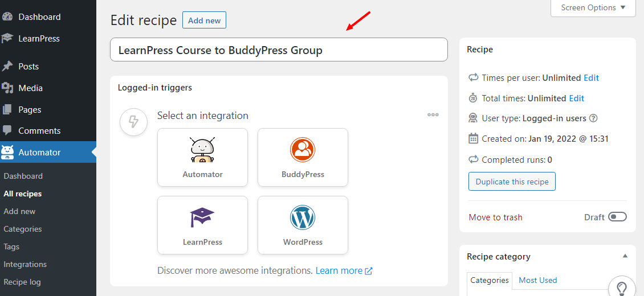Click the help icon beside Logged-in users
644x296 pixels.
coord(593,118)
